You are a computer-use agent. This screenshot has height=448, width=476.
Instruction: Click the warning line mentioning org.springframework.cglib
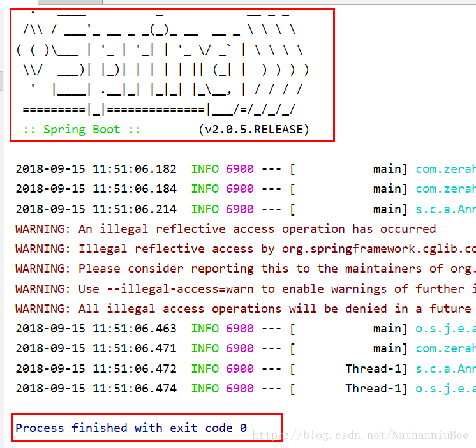click(246, 249)
